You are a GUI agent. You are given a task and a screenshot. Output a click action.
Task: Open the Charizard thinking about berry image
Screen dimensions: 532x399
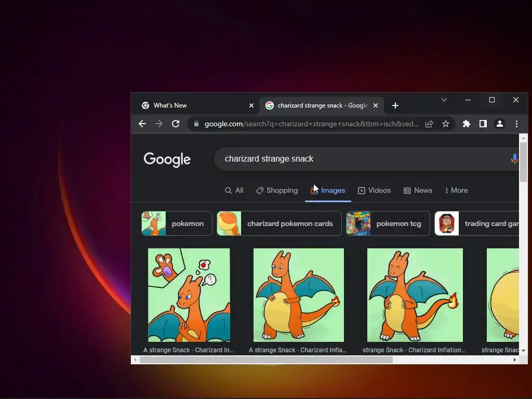(x=189, y=295)
